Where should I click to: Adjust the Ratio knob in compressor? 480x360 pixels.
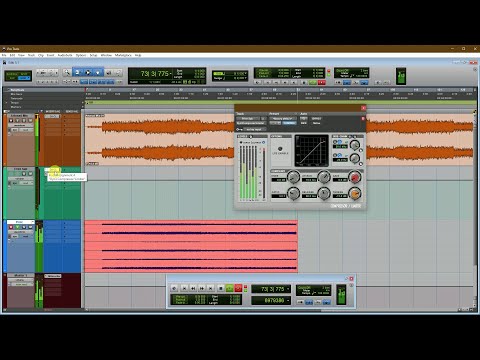(293, 193)
